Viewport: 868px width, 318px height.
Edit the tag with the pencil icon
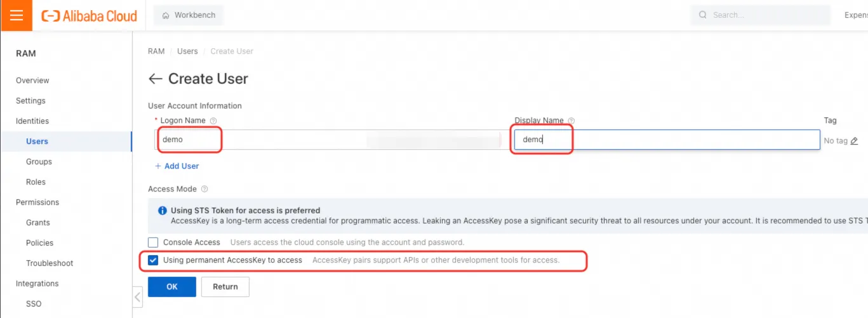click(x=854, y=141)
